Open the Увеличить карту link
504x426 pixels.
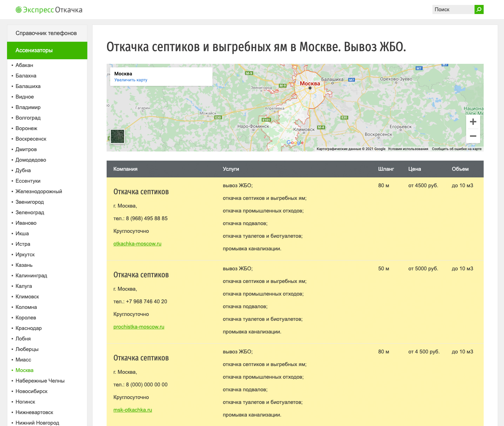click(131, 80)
